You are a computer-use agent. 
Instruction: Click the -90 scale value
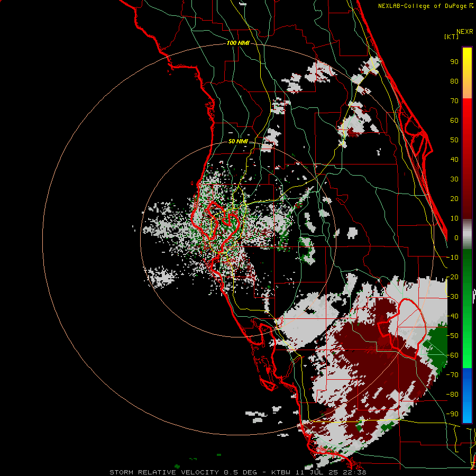tap(452, 414)
